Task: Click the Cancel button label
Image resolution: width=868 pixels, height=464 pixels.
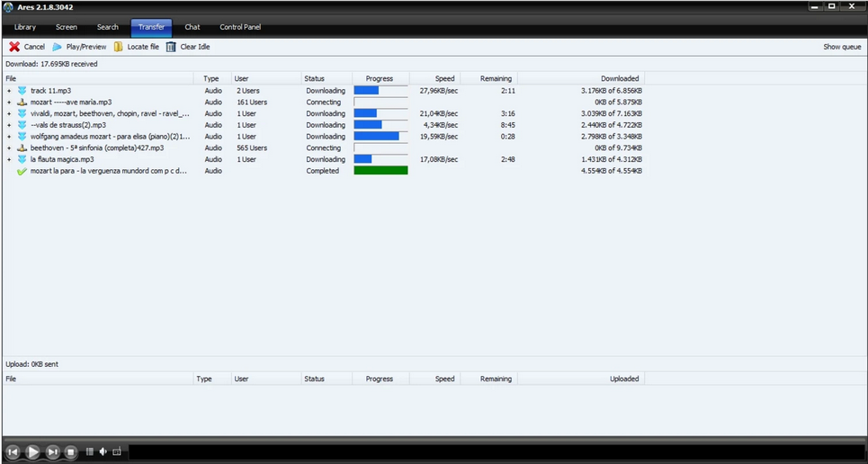Action: click(x=34, y=47)
